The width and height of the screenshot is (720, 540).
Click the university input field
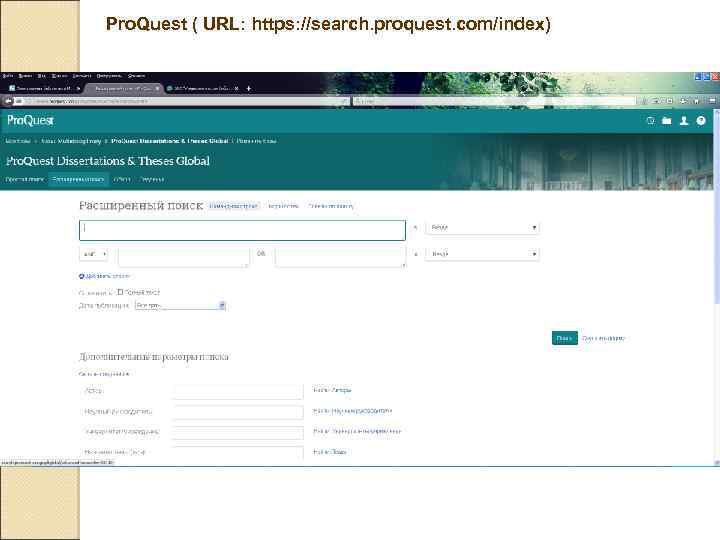coord(238,433)
